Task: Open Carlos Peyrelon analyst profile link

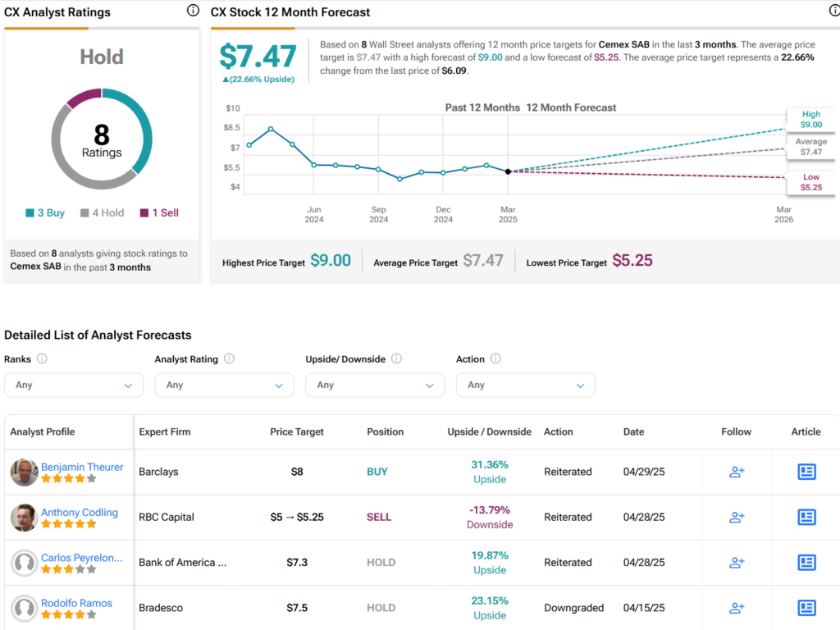Action: (82, 558)
